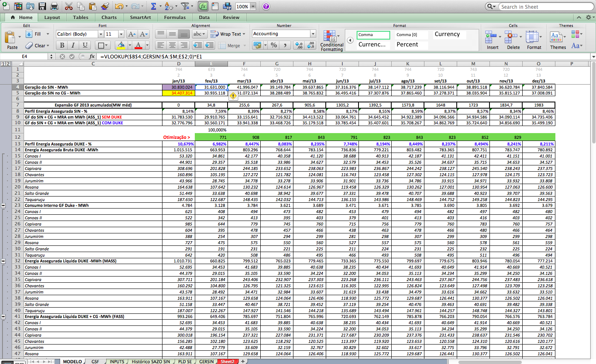The image size is (596, 364).
Task: Click the Delete cells icon
Action: pos(511,37)
